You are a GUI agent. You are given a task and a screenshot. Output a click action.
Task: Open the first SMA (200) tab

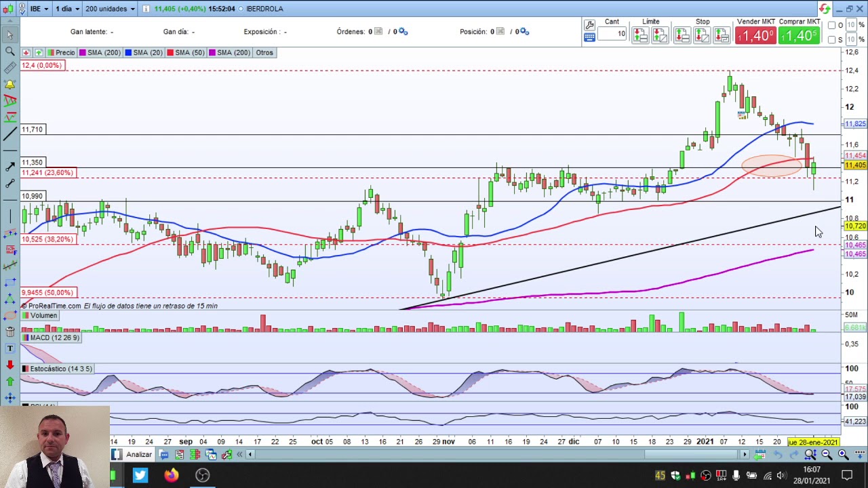(100, 52)
